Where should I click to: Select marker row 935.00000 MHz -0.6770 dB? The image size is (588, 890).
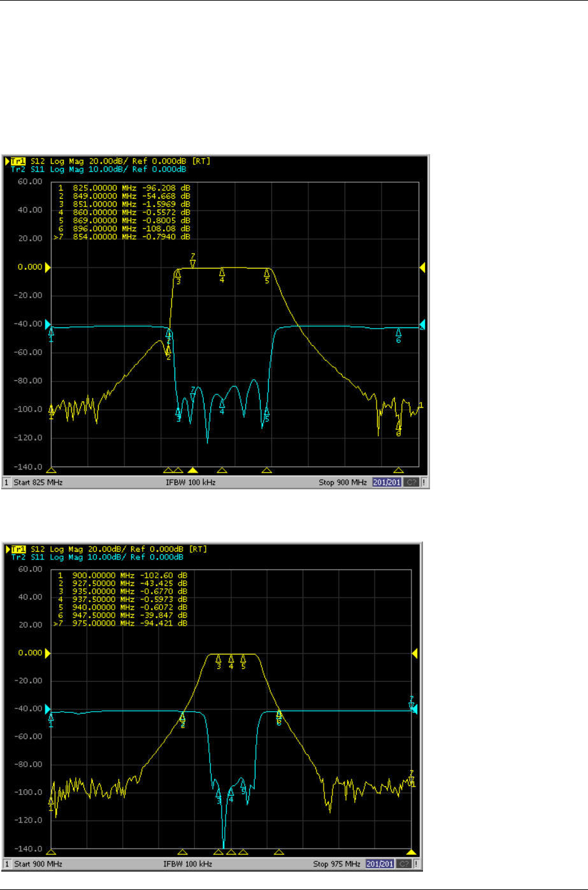pyautogui.click(x=122, y=591)
